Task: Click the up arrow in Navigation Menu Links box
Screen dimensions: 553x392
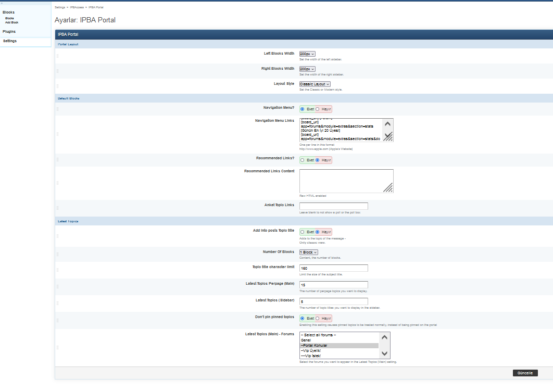Action: tap(387, 124)
